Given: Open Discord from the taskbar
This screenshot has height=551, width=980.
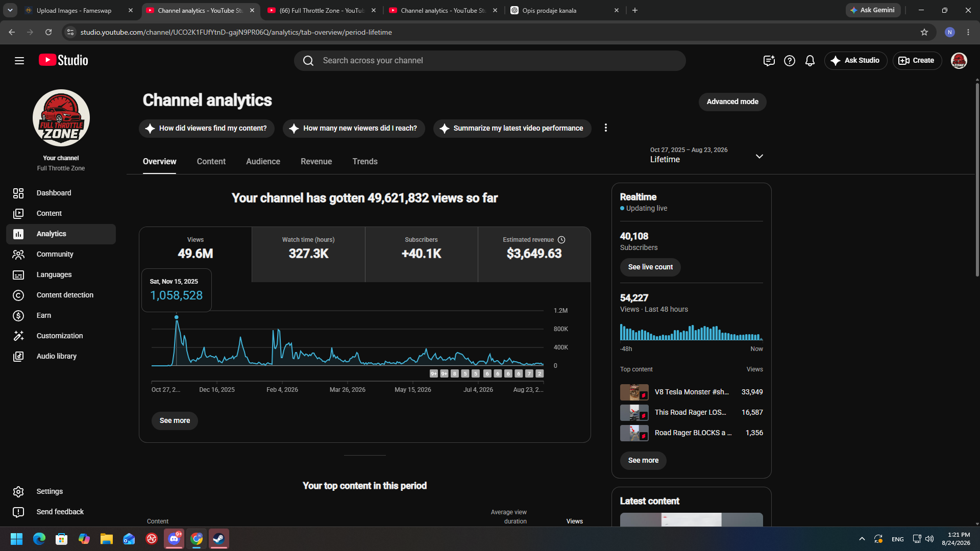Looking at the screenshot, I should click(x=174, y=539).
